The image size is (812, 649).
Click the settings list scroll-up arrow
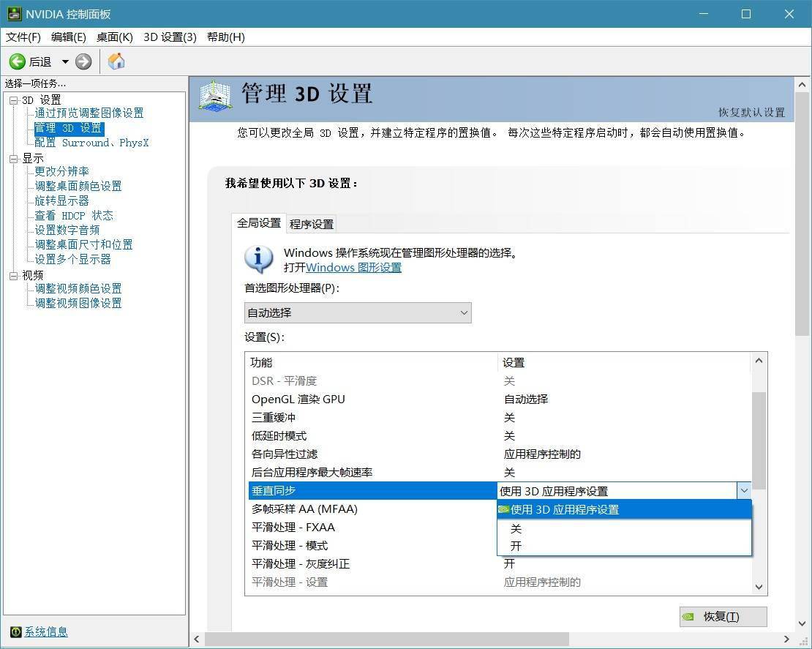(759, 361)
